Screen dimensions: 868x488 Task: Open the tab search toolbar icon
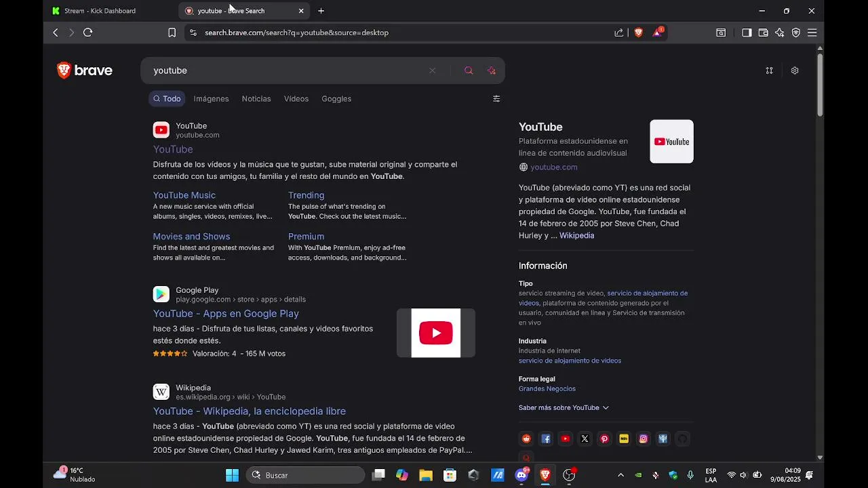(x=721, y=33)
